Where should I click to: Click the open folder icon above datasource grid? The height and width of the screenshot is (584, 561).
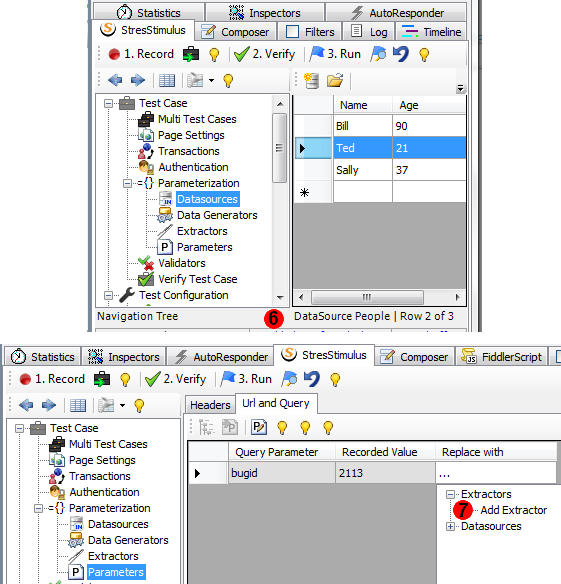pyautogui.click(x=335, y=80)
